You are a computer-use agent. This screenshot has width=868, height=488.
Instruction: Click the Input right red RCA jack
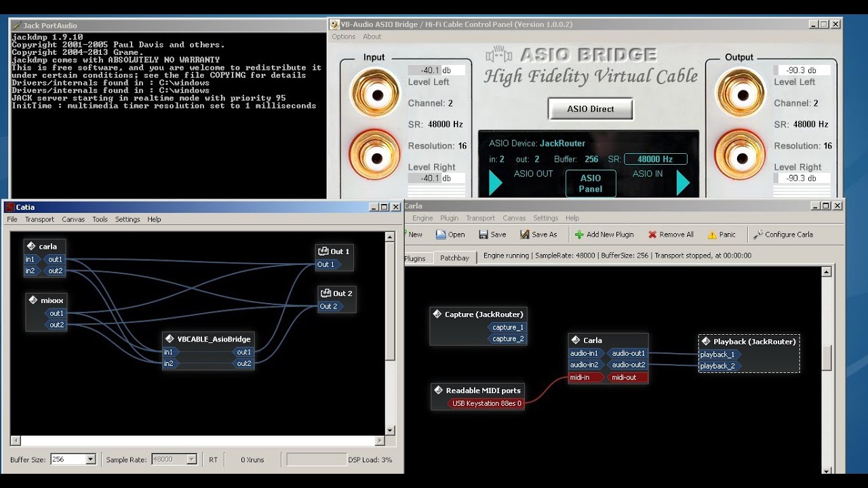374,155
